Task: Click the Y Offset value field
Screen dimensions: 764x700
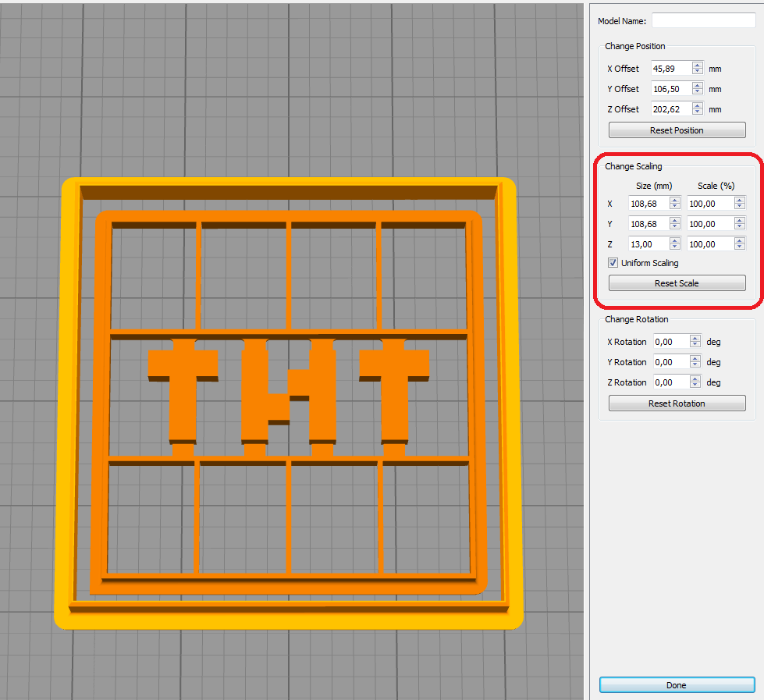Action: coord(671,89)
